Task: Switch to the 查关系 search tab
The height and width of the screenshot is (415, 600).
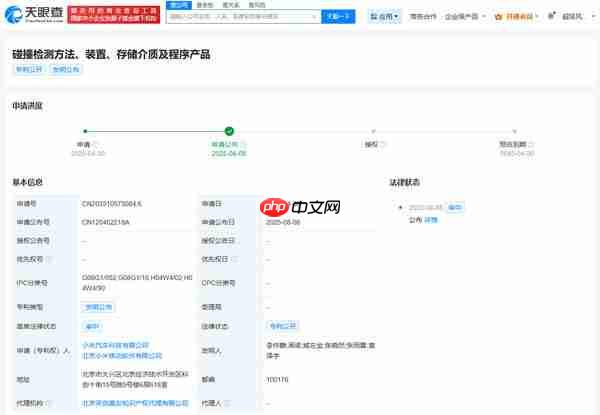Action: [231, 5]
